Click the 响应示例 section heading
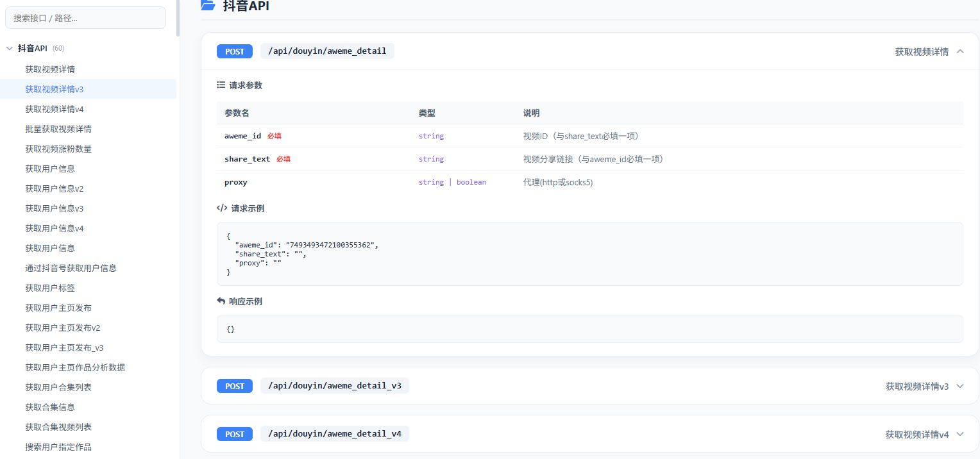This screenshot has height=459, width=980. 246,301
